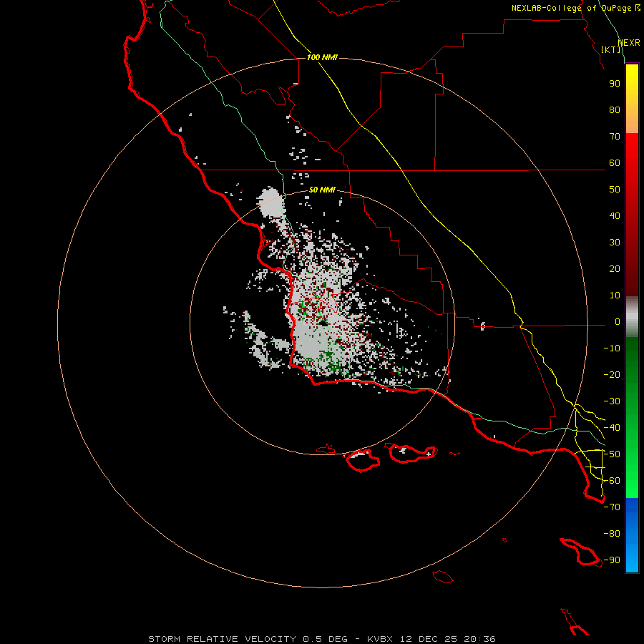
Task: Select the -90 scale value
Action: click(x=612, y=560)
